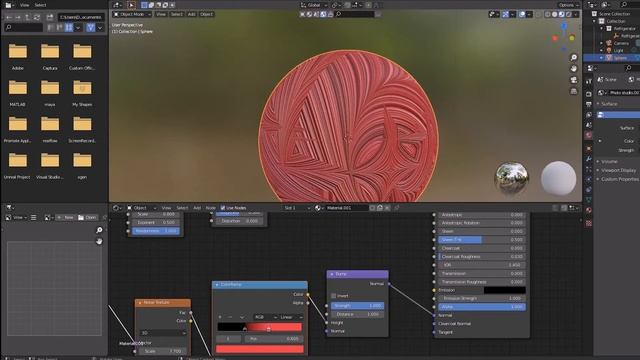Screen dimensions: 640x360
Task: Toggle X-ray mode in viewport header
Action: pos(538,14)
